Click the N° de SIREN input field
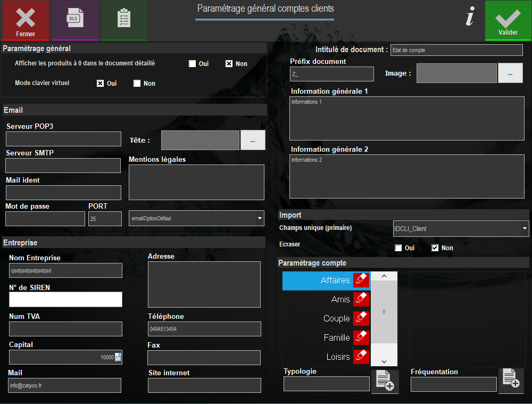This screenshot has height=404, width=532. 65,300
